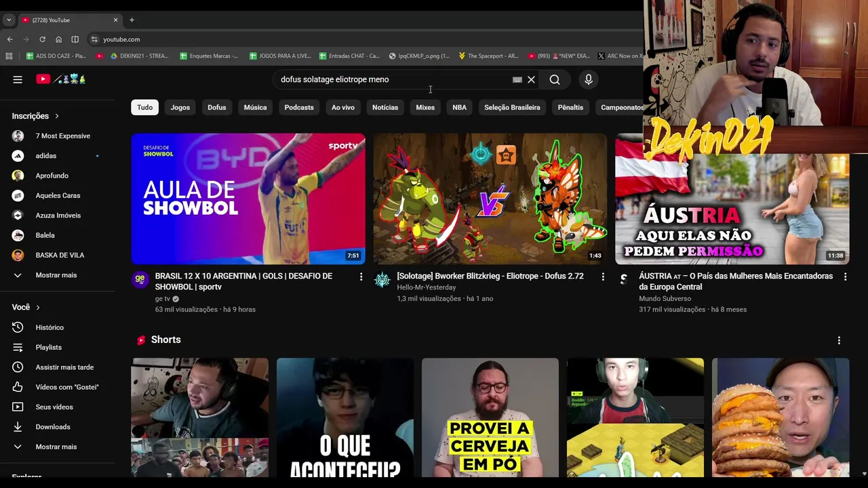The width and height of the screenshot is (868, 488).
Task: Open Aqueles Caras subscription channel
Action: [x=58, y=195]
